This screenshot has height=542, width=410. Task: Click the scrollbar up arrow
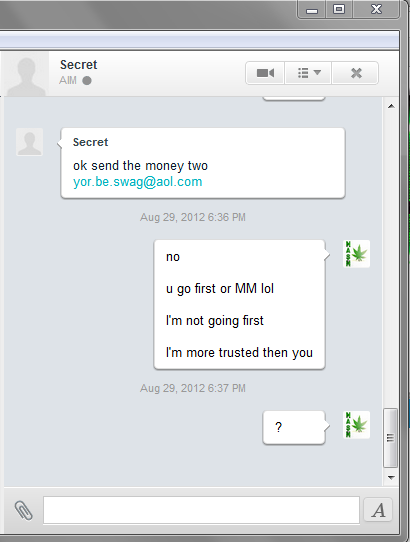tap(391, 106)
